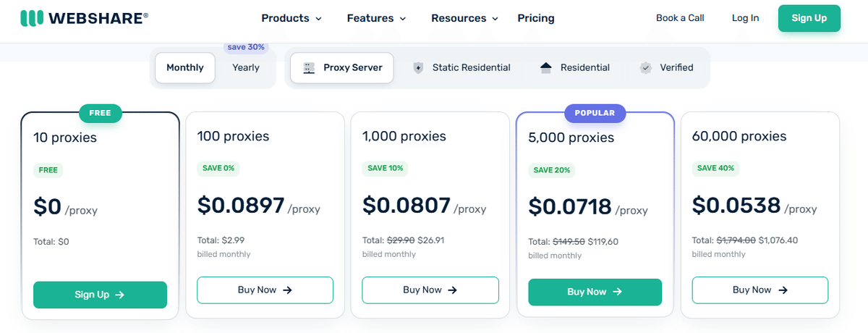Open the Pricing page from the navigation
868x333 pixels.
[536, 18]
